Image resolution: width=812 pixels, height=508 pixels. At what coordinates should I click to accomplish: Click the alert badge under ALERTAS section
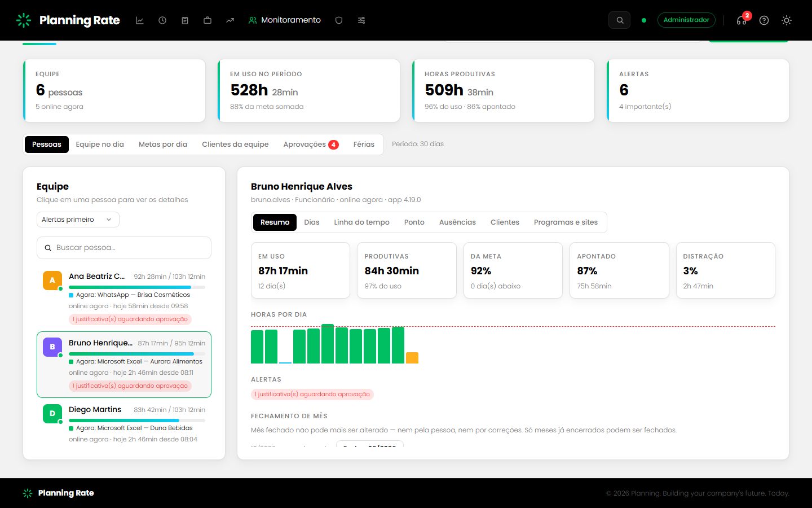pos(312,395)
